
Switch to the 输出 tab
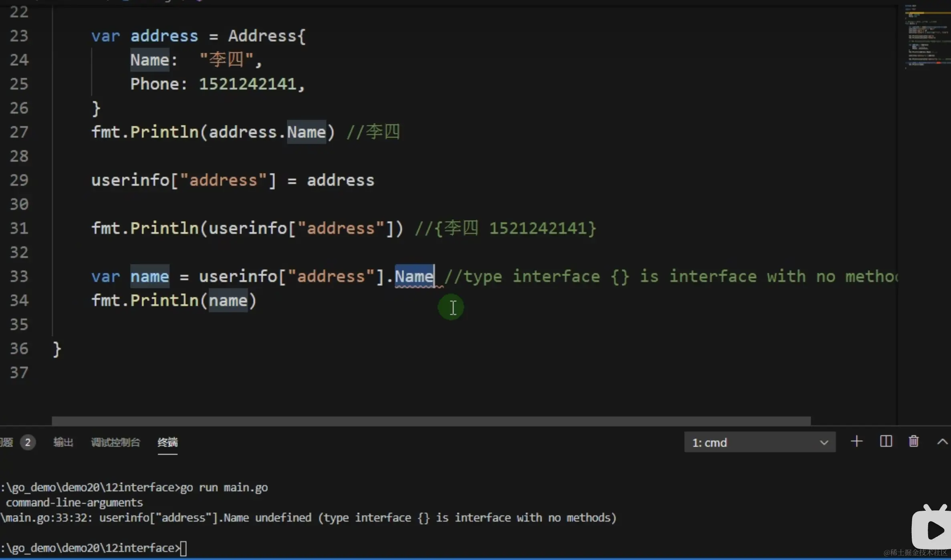63,442
